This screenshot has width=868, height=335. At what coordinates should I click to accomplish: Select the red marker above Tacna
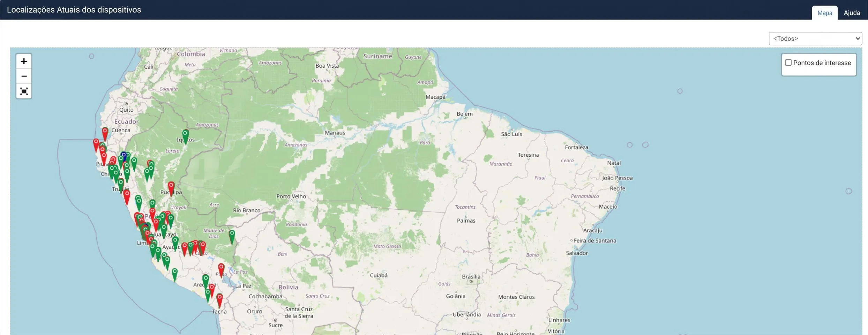(x=219, y=300)
